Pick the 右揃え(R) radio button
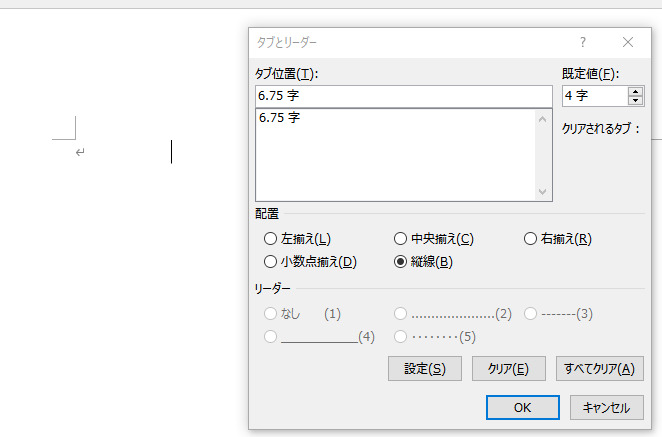This screenshot has width=662, height=437. pyautogui.click(x=531, y=239)
